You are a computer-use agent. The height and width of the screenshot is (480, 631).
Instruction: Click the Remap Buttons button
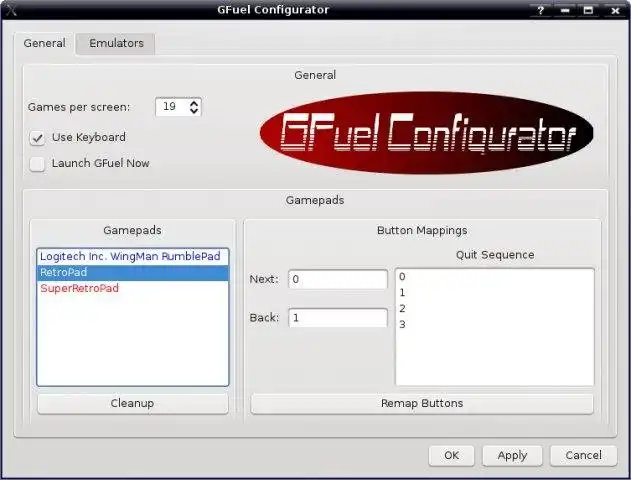click(422, 404)
